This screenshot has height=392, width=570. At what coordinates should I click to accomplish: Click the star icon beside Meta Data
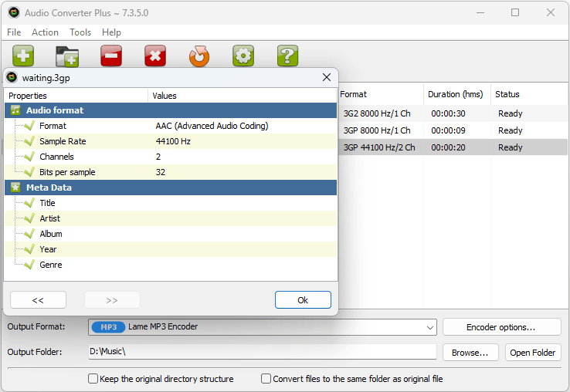click(x=15, y=188)
